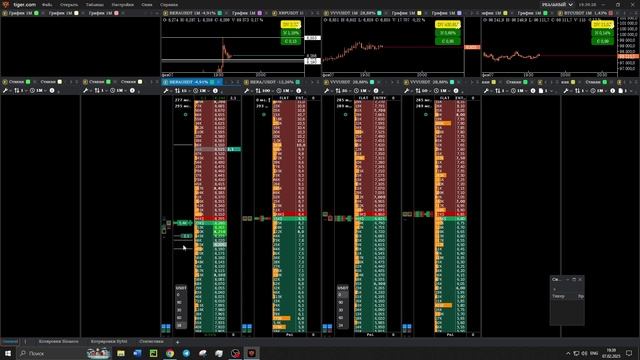The image size is (640, 360).
Task: Click green C label on BTCUSDT chart
Action: pyautogui.click(x=602, y=41)
